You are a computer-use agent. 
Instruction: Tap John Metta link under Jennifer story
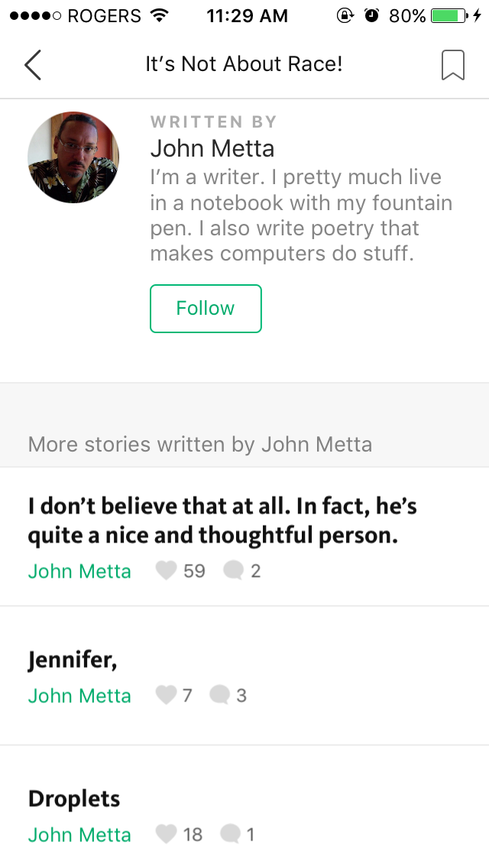click(x=79, y=696)
